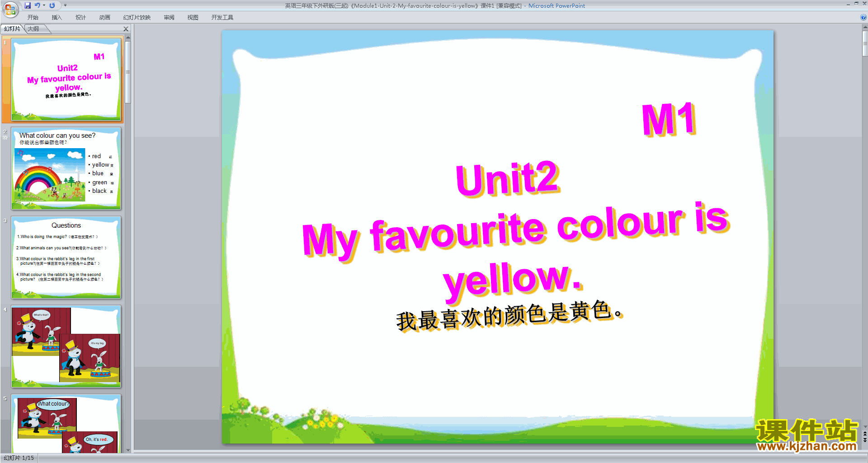Viewport: 868px width, 463px height.
Task: Click thumbnail pane scroll up arrow
Action: pos(128,37)
